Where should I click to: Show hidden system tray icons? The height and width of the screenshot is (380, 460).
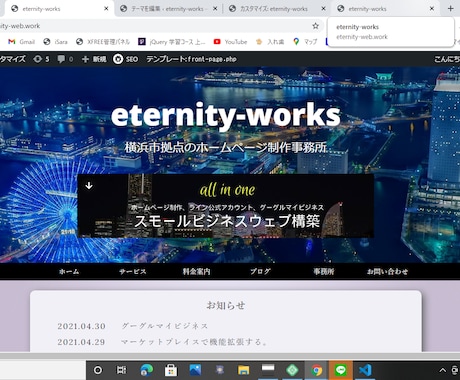442,370
